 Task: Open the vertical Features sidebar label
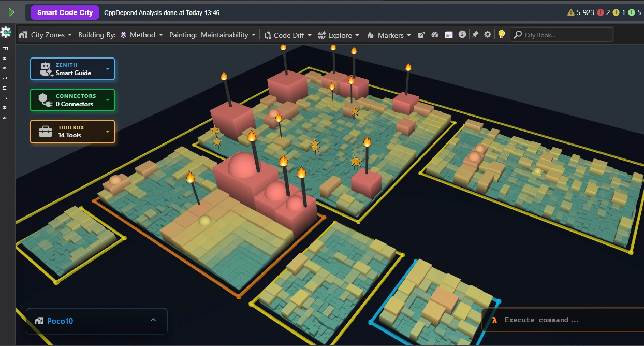pyautogui.click(x=5, y=83)
